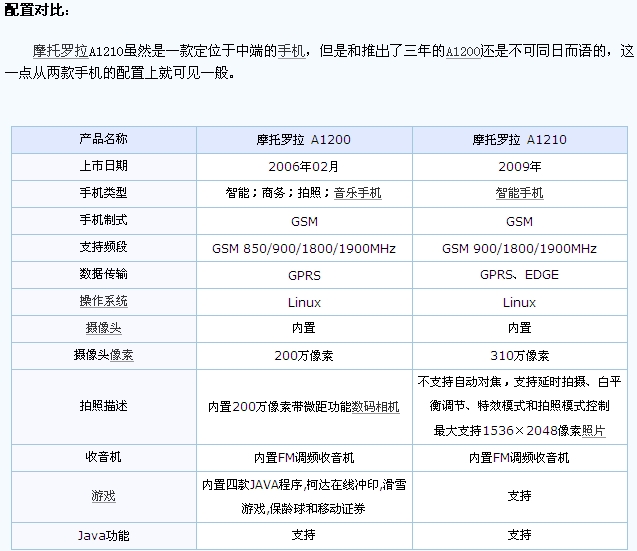Open the 摩托罗拉 link in the paragraph
Screen dimensions: 637x551
tap(61, 51)
